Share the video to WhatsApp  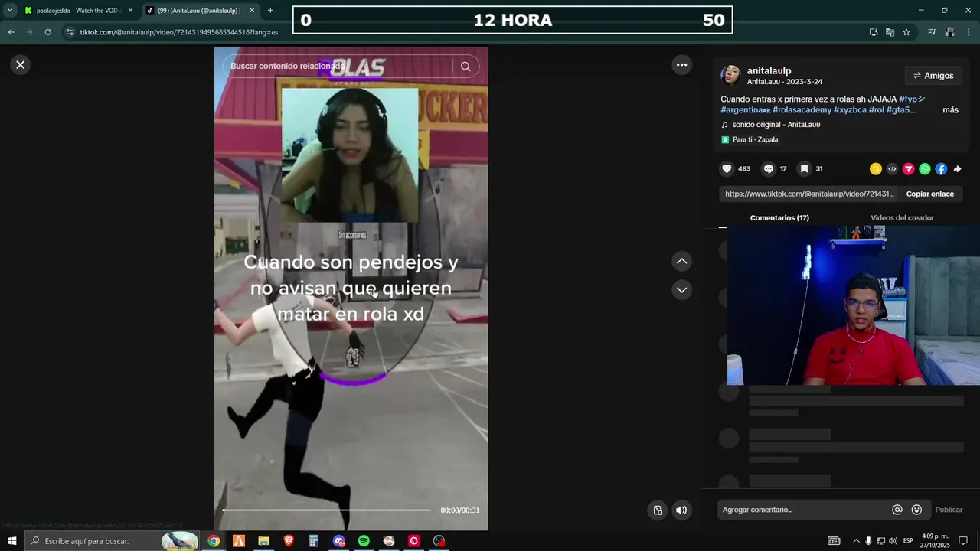pos(925,169)
